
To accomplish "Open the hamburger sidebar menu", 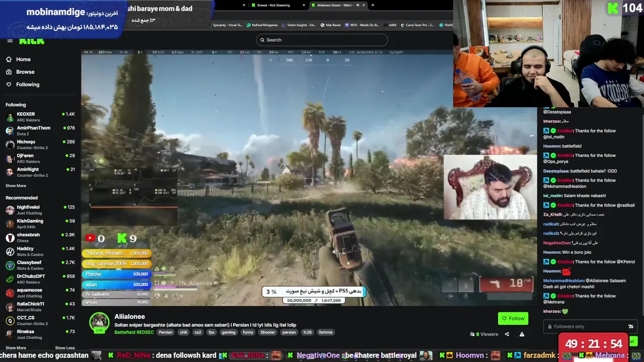I will (10, 41).
